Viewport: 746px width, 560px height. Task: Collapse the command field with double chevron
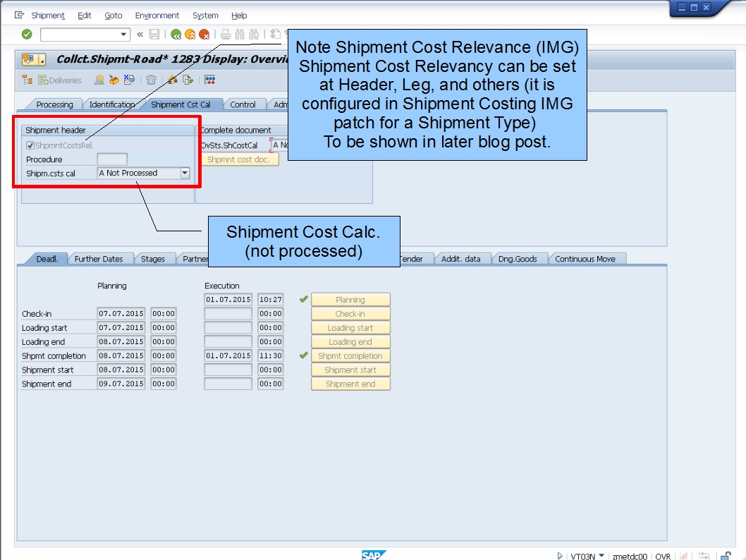coord(140,35)
